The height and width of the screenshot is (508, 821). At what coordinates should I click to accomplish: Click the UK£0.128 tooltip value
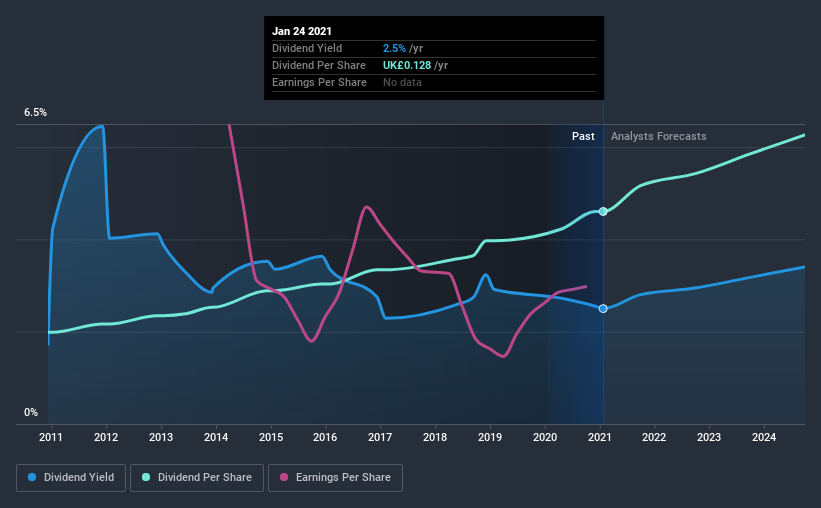click(407, 65)
